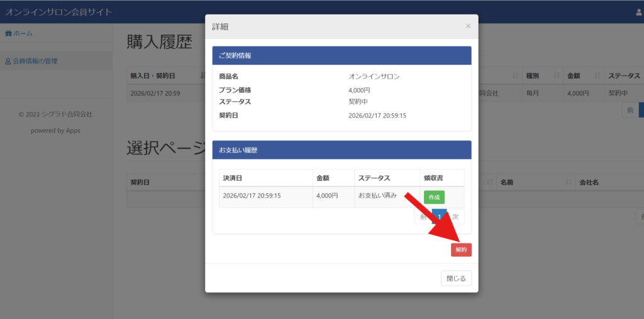Select page 1 in payment history pagination

click(440, 216)
